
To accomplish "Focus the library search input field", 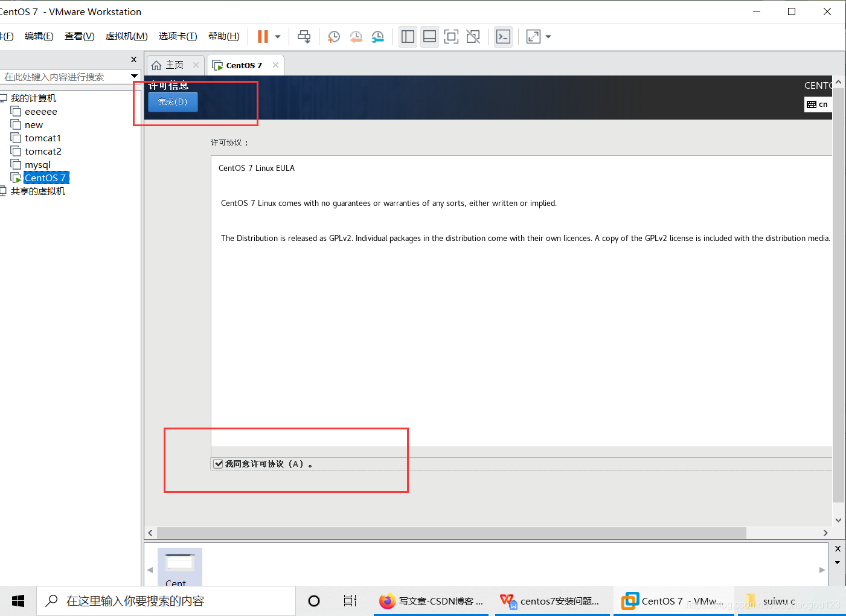I will 65,77.
